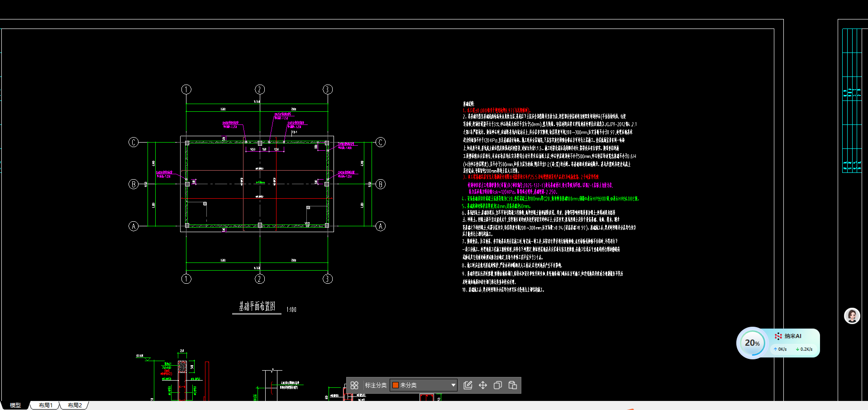
Task: Click the assistant avatar icon
Action: (852, 315)
